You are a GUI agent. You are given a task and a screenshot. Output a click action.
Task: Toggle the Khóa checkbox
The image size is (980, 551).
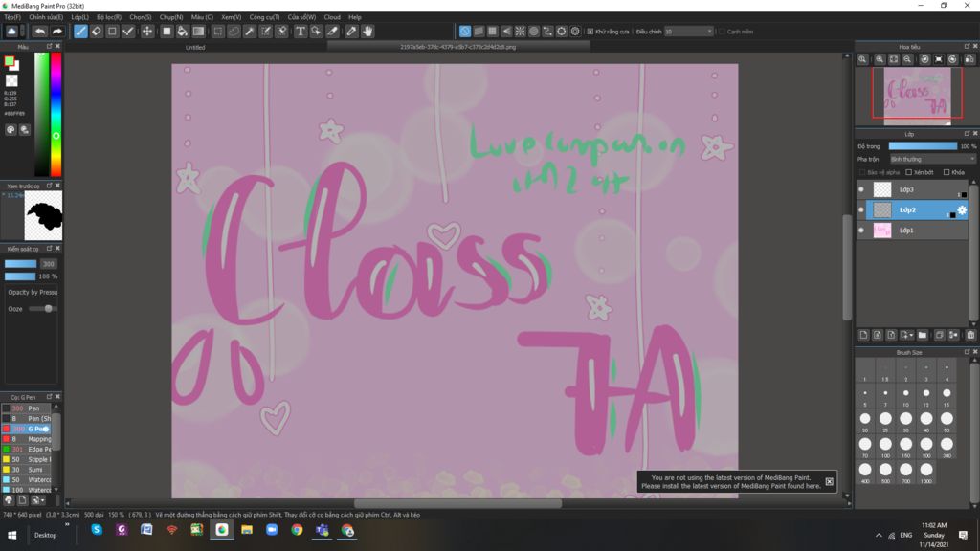(x=947, y=172)
